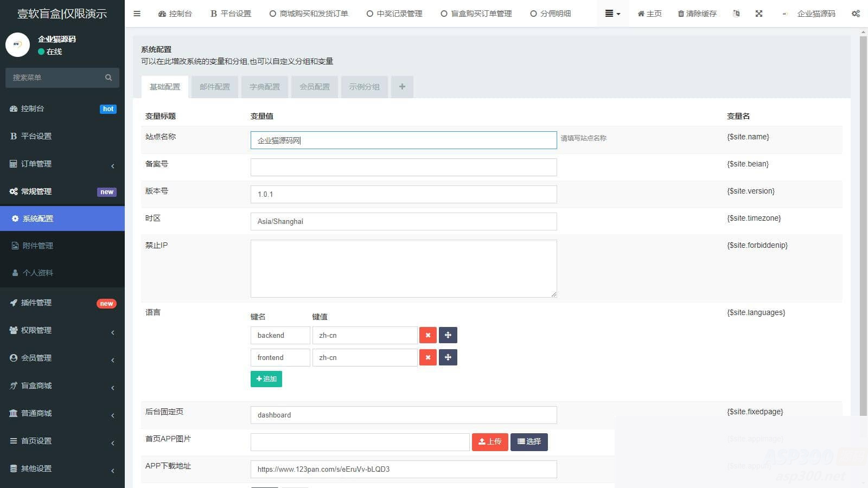
Task: Click the search icon in the sidebar menu search
Action: [x=109, y=77]
